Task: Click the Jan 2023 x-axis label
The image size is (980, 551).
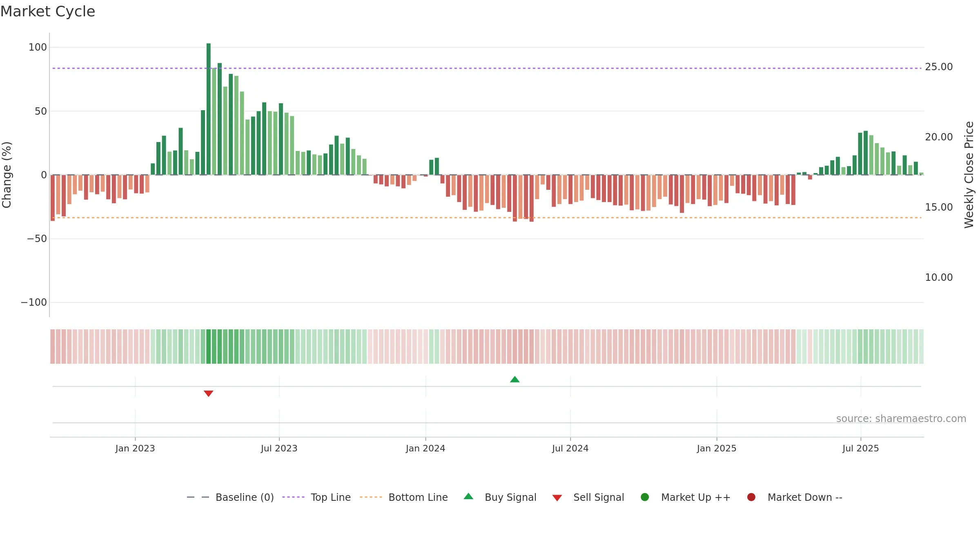Action: click(x=135, y=449)
